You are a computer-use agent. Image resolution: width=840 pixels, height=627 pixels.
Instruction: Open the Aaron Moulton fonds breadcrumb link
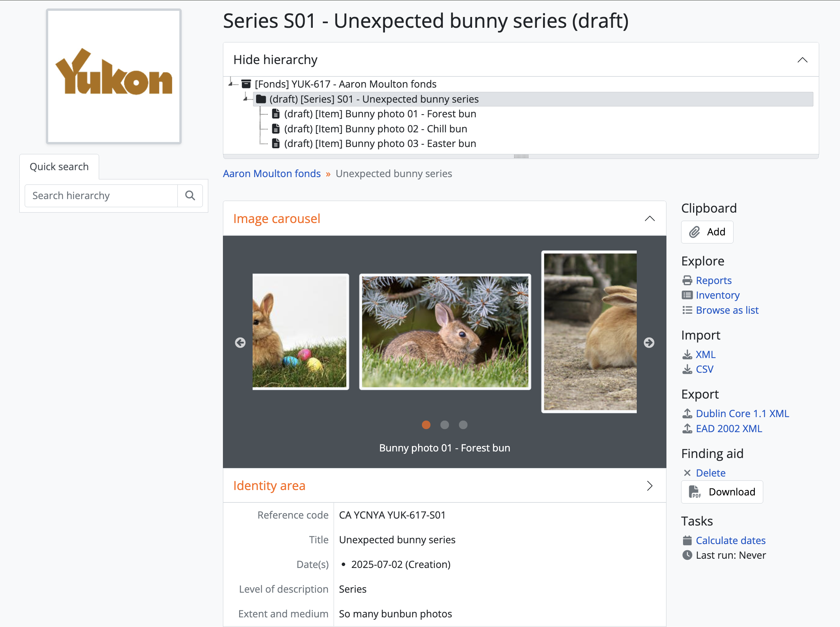point(272,174)
